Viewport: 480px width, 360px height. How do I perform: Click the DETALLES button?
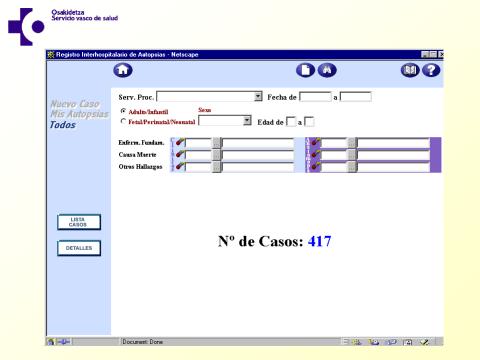pyautogui.click(x=79, y=248)
